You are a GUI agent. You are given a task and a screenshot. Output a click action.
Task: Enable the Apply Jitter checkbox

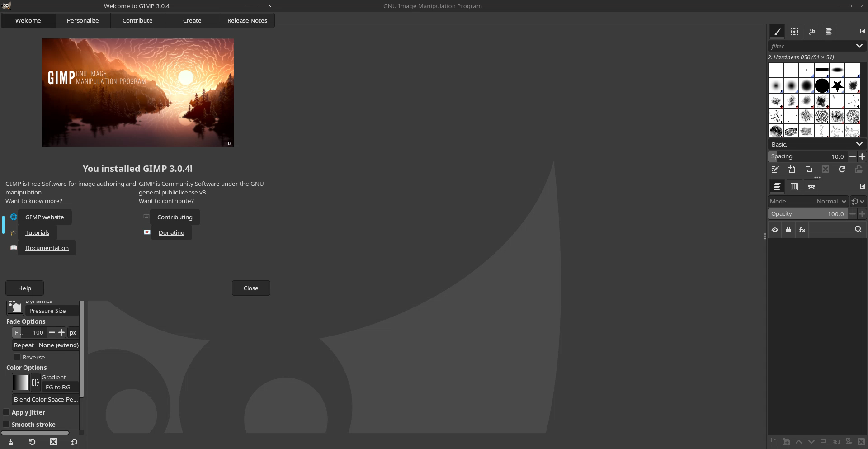click(7, 412)
